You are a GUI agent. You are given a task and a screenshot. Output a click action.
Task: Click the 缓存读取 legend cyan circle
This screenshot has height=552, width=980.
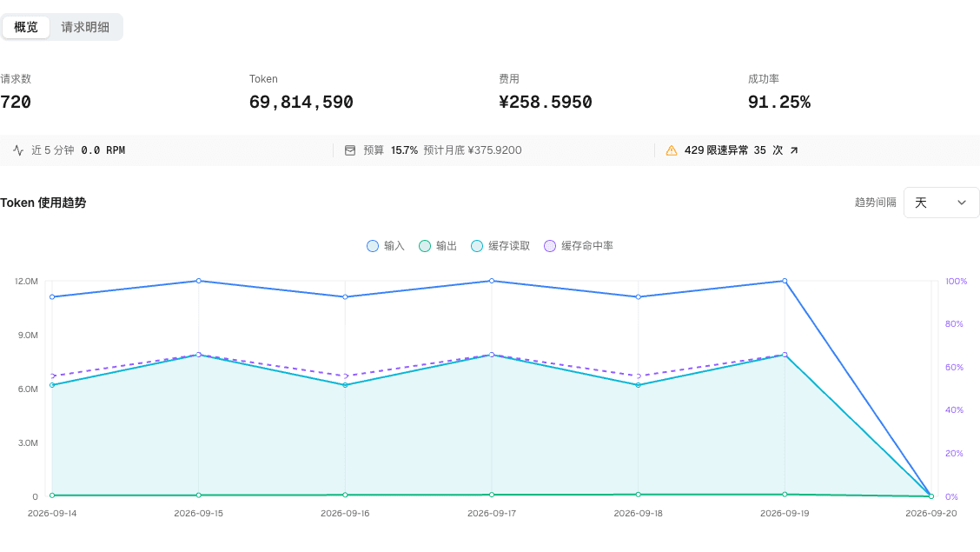tap(477, 246)
